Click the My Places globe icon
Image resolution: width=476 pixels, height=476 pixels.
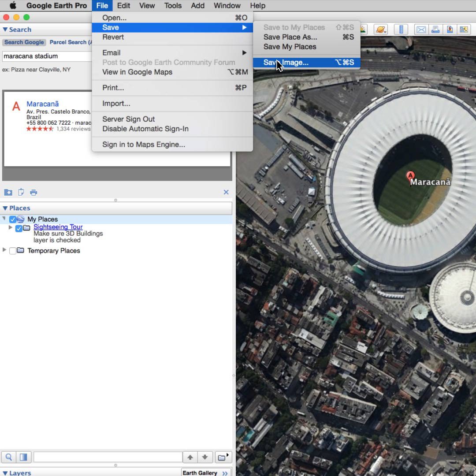(21, 219)
